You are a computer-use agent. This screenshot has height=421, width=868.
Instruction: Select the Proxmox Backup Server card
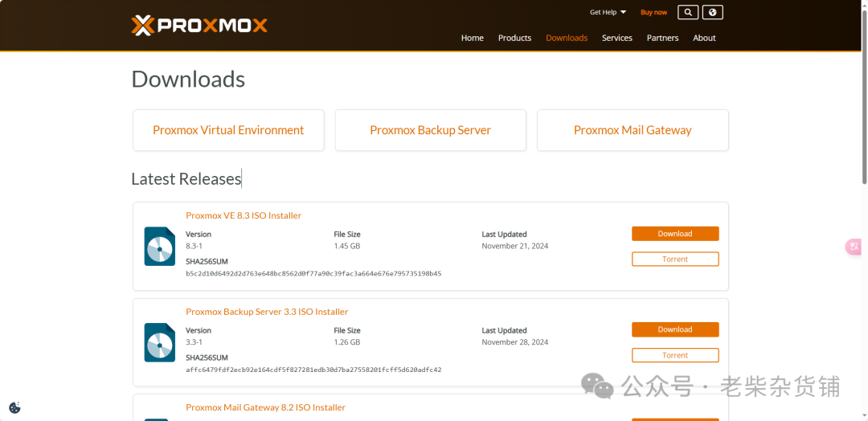pos(431,130)
